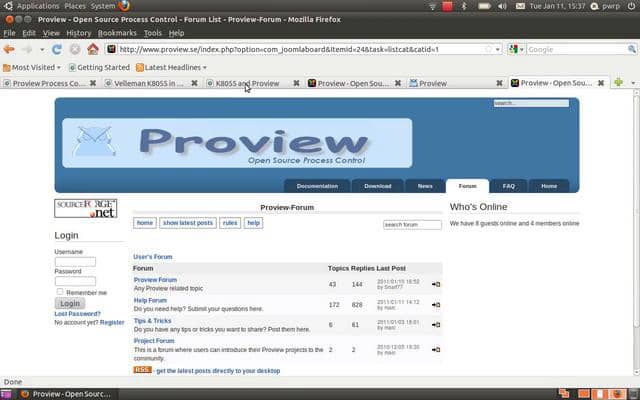Click the SourceForge.net logo

86,209
